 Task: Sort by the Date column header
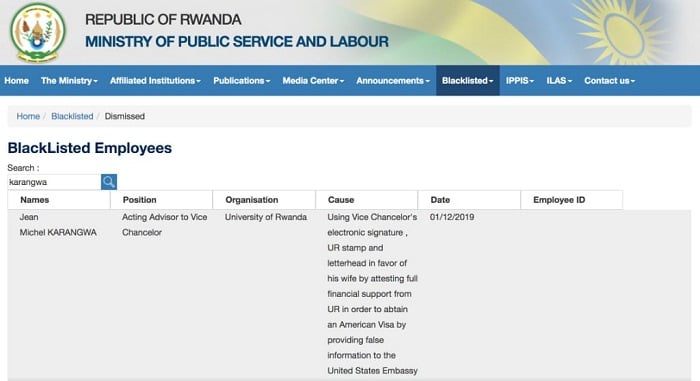[x=469, y=200]
